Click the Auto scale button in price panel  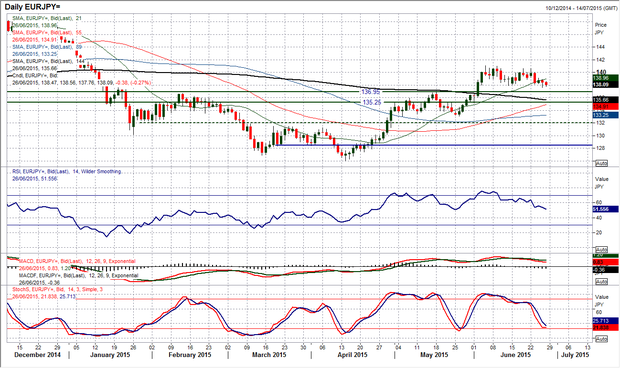(x=601, y=163)
